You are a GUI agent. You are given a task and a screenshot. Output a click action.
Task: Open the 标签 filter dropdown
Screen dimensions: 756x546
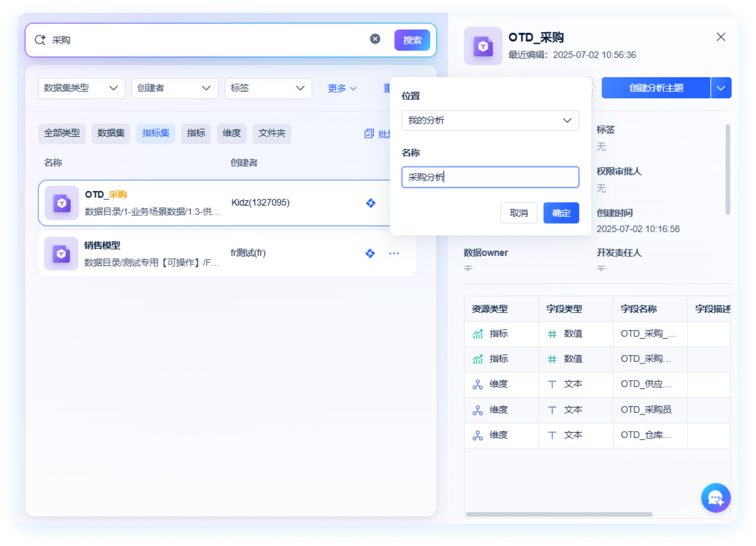(x=268, y=88)
